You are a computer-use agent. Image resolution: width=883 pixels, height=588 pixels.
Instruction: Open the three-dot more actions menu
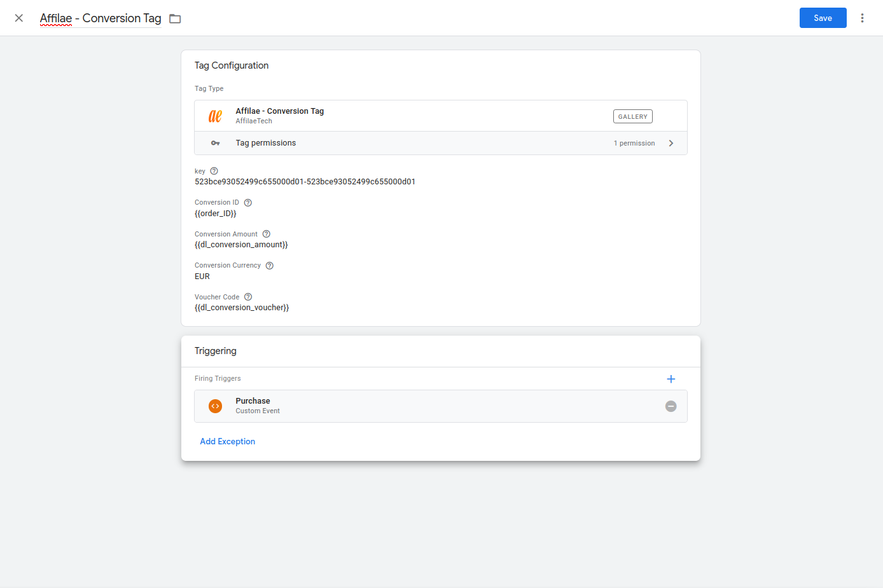coord(862,18)
